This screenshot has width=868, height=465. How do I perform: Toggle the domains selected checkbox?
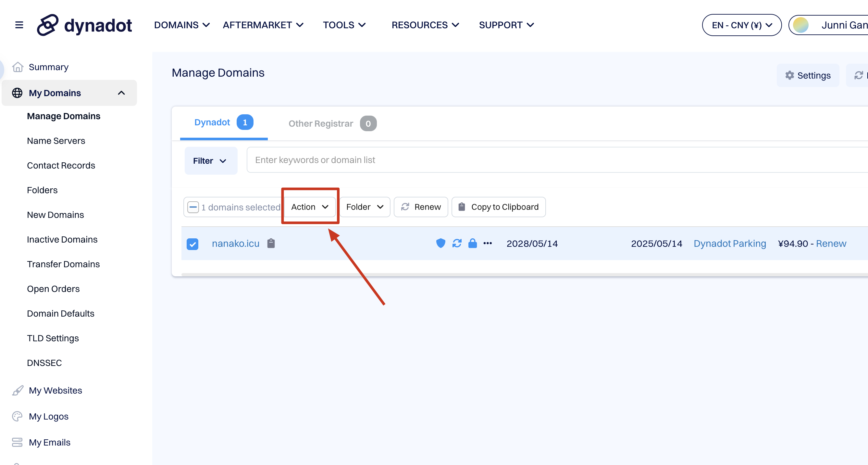point(193,207)
